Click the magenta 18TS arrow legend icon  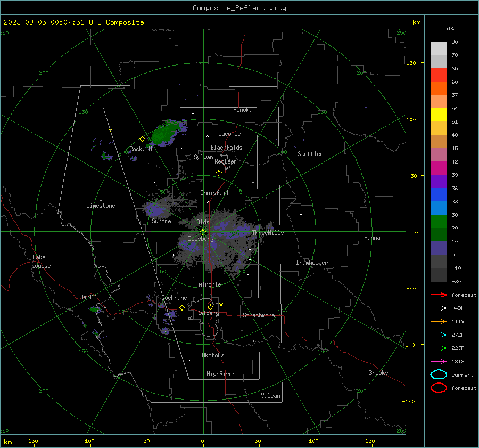439,362
